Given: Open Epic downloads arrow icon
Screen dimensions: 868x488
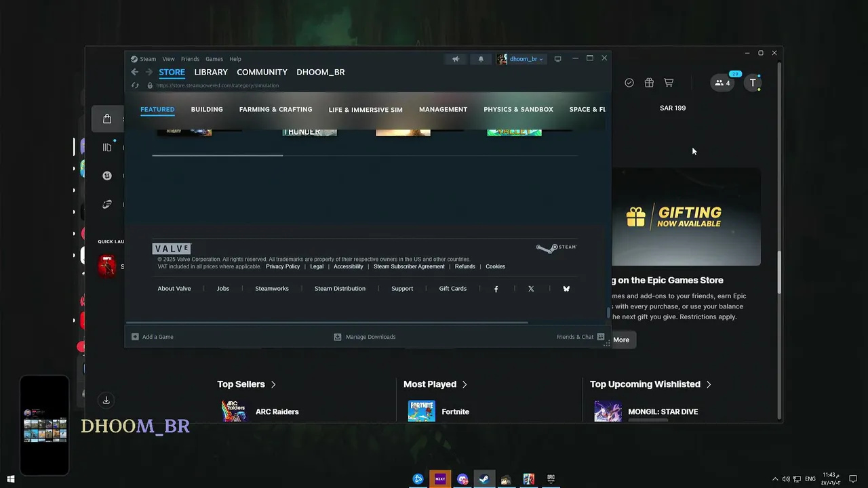Looking at the screenshot, I should pyautogui.click(x=106, y=401).
